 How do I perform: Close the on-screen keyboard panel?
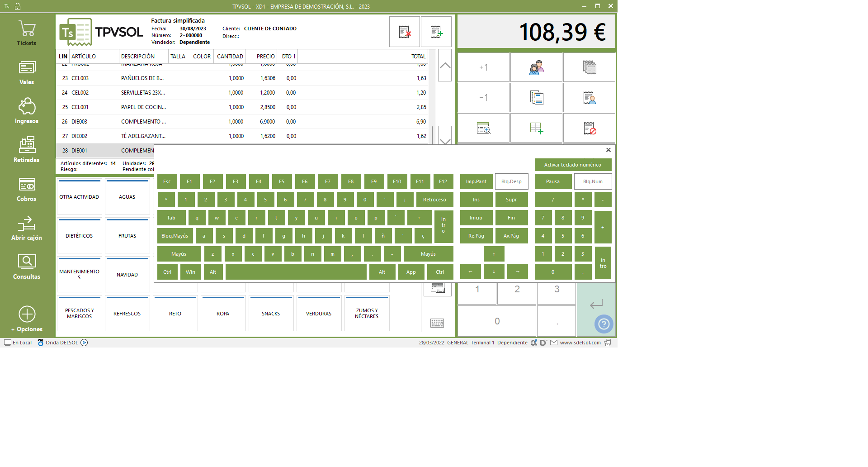(x=608, y=150)
